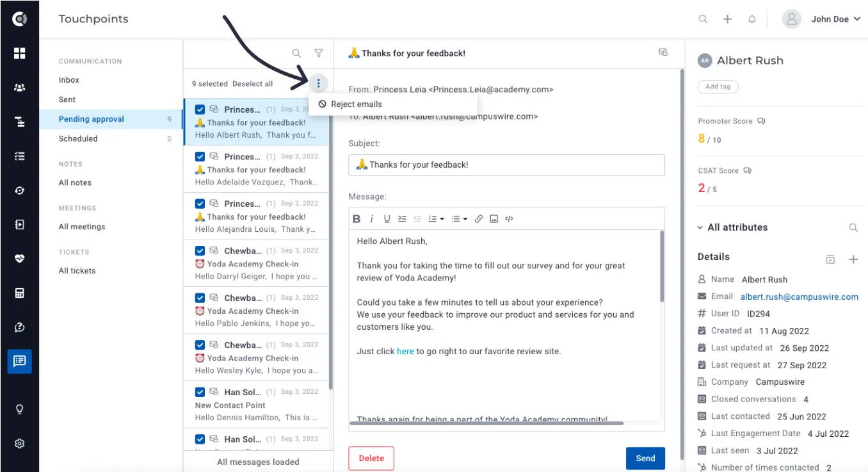Uncheck the Alejandra Louis email checkbox
The height and width of the screenshot is (472, 868).
click(x=200, y=204)
